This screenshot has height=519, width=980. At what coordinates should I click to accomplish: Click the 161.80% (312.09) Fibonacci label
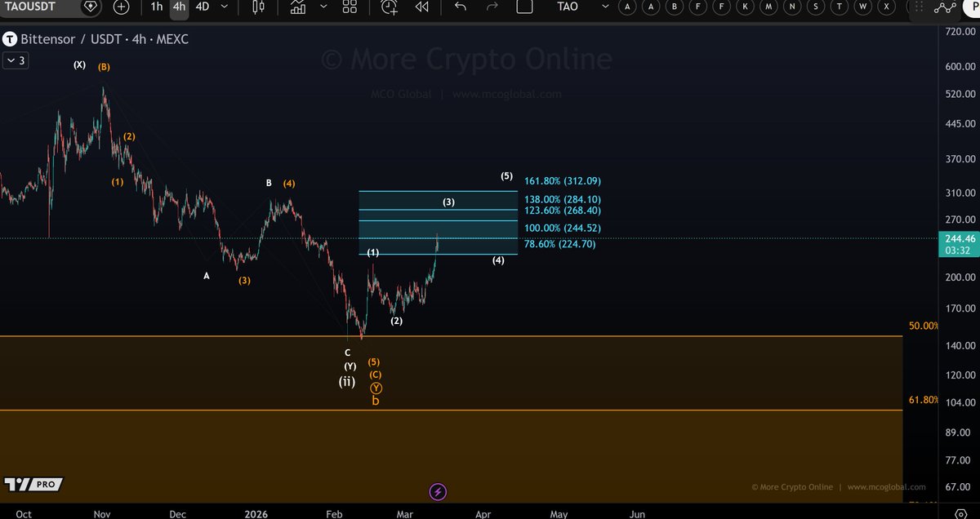click(562, 181)
